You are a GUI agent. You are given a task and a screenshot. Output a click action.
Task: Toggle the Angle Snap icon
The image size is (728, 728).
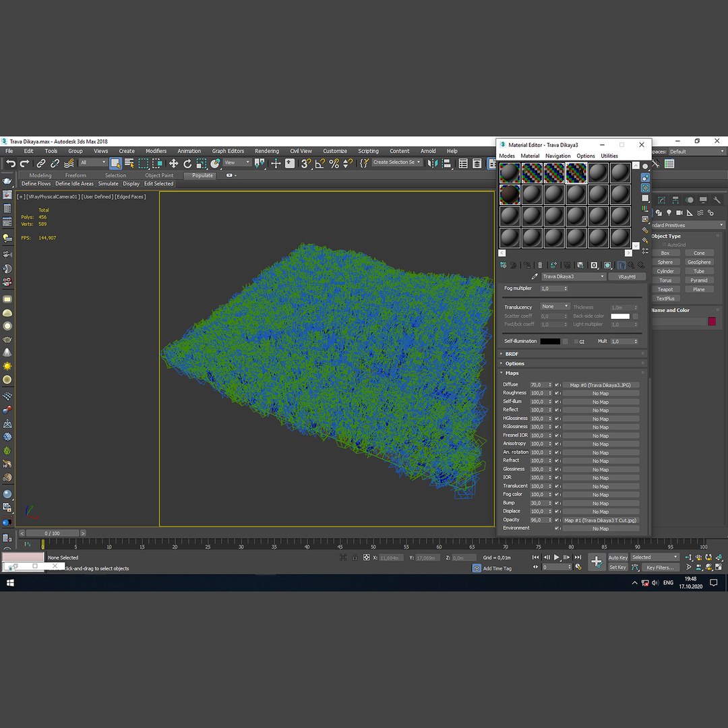320,163
